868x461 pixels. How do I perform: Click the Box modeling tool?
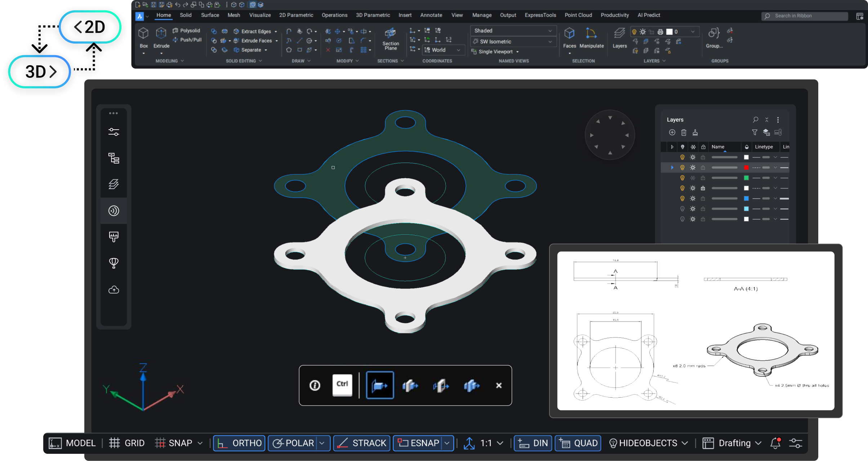(x=143, y=34)
